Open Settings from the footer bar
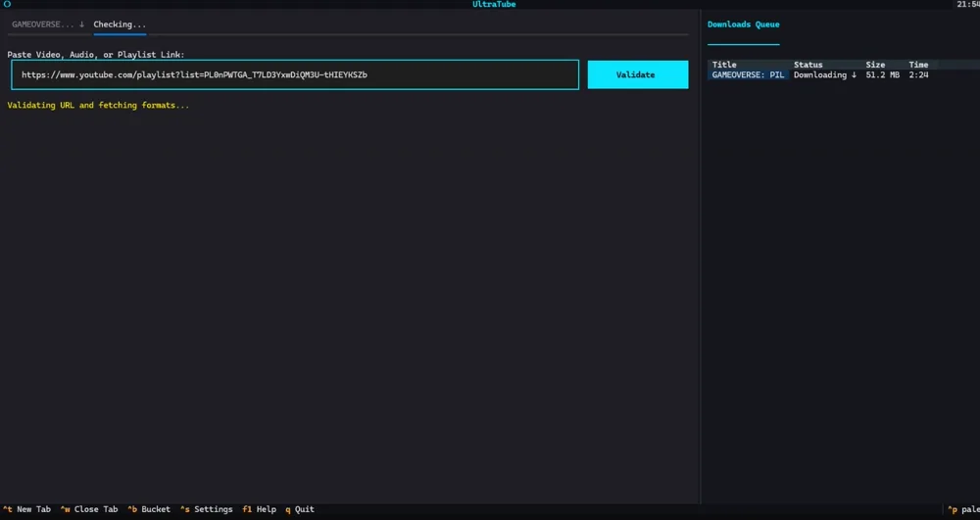 206,509
